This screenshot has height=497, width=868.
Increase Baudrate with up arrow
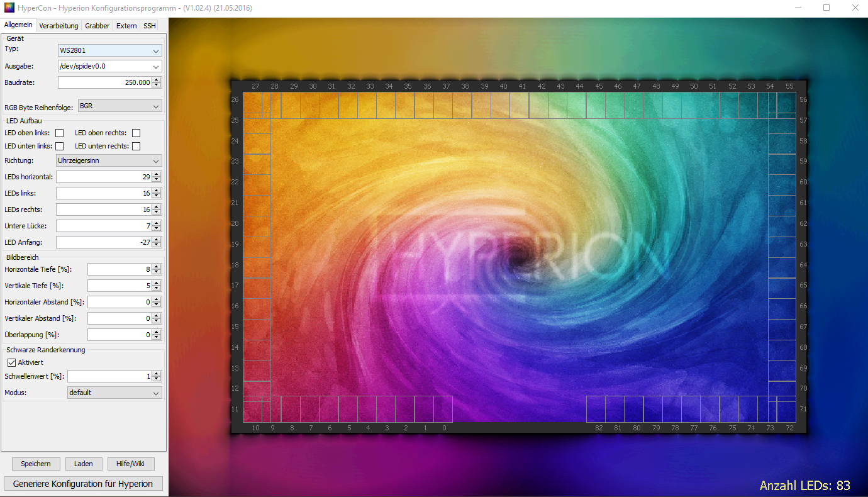157,79
